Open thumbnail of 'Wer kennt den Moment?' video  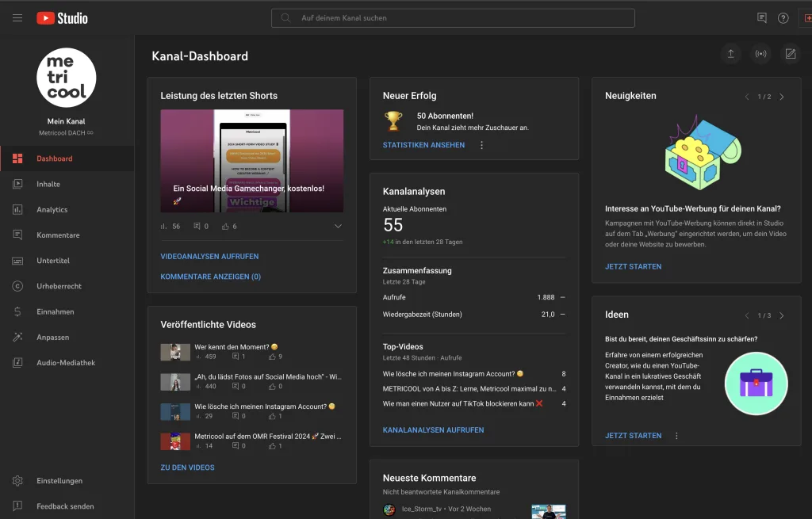175,352
